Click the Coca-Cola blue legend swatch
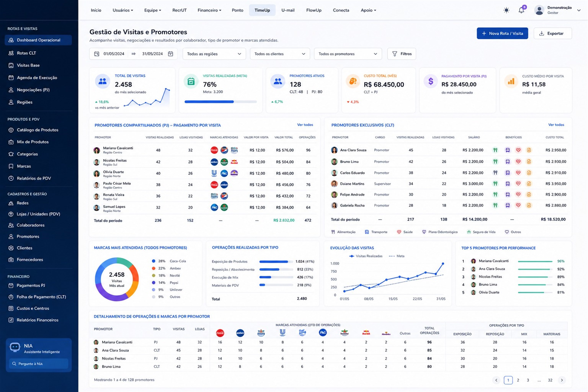 pyautogui.click(x=154, y=261)
